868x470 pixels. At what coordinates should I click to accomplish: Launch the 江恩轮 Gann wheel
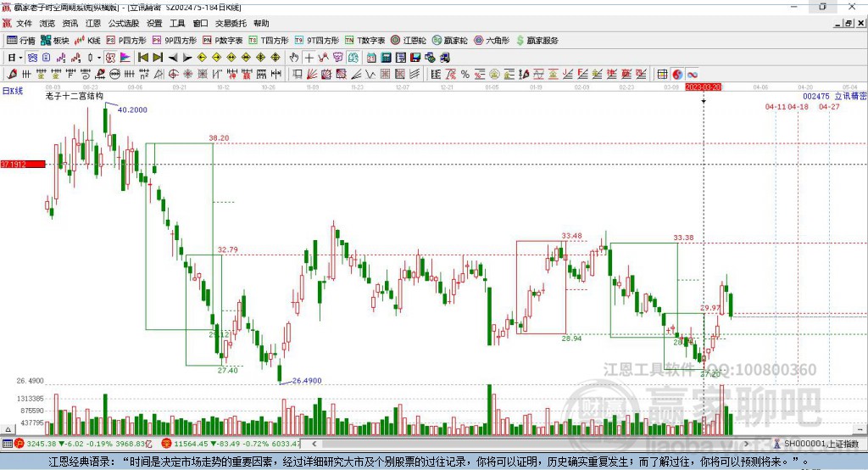[x=409, y=41]
